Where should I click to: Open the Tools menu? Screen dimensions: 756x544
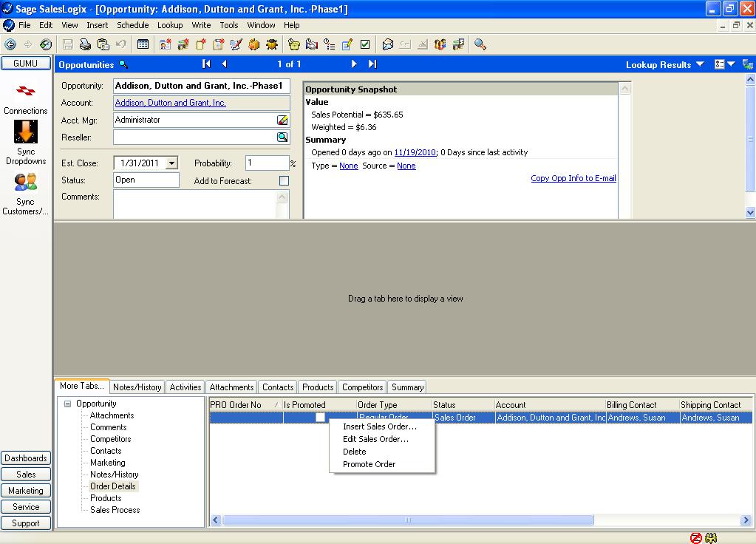(229, 25)
